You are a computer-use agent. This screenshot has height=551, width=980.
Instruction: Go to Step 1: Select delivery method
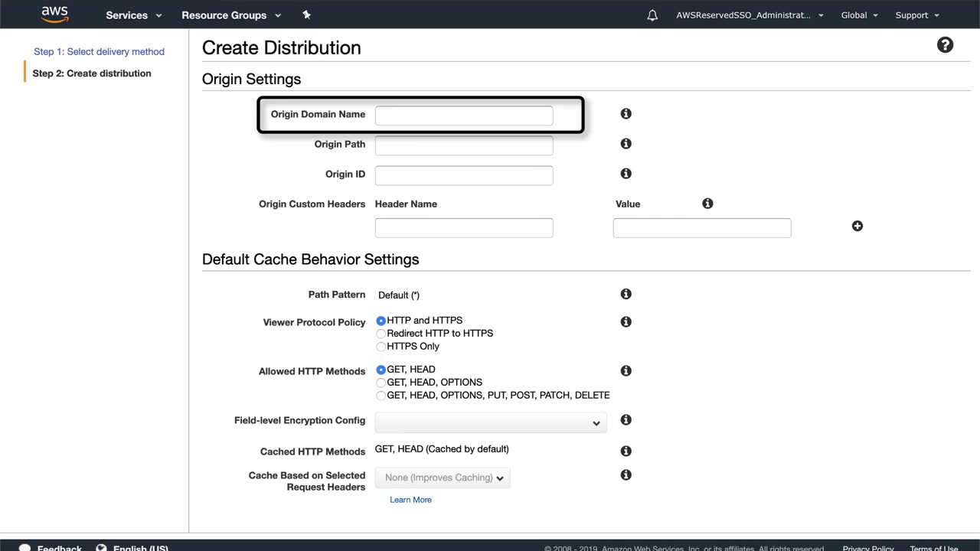[99, 51]
